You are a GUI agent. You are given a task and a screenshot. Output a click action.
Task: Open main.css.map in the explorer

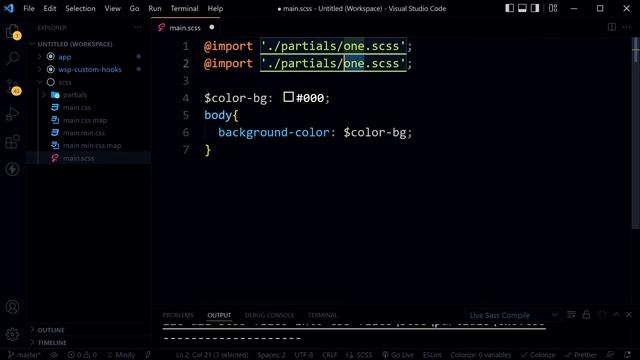pos(85,120)
